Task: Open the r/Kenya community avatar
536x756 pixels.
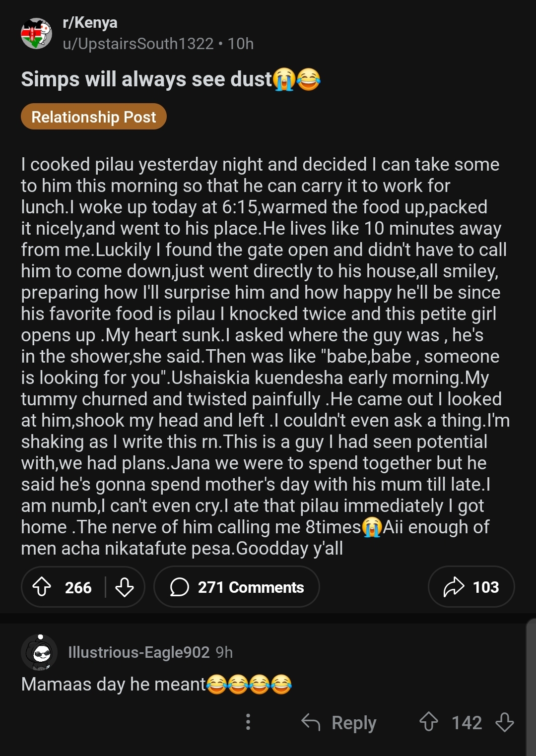Action: pyautogui.click(x=37, y=33)
